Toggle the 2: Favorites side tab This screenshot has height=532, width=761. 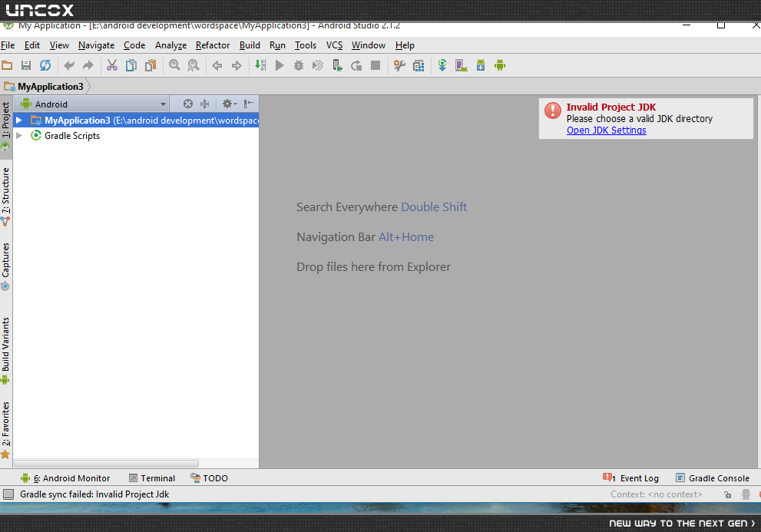6,430
